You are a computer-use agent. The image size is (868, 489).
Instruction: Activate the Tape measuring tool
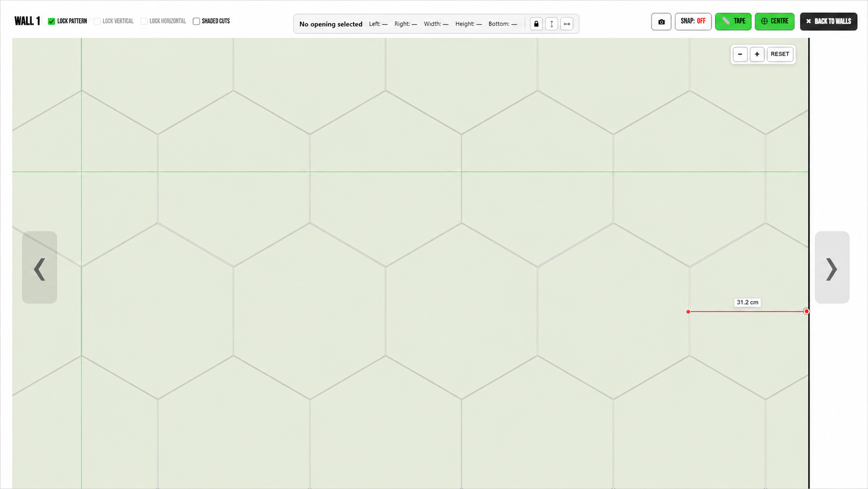(x=733, y=21)
